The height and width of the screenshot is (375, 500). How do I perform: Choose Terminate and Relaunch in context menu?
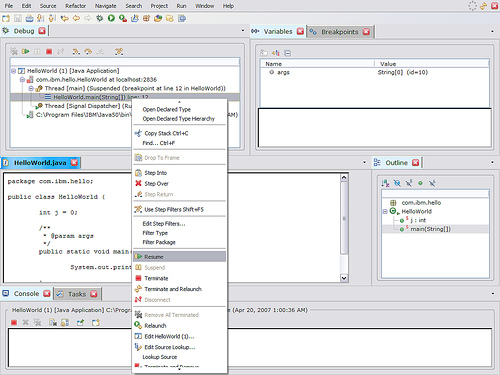coord(179,289)
